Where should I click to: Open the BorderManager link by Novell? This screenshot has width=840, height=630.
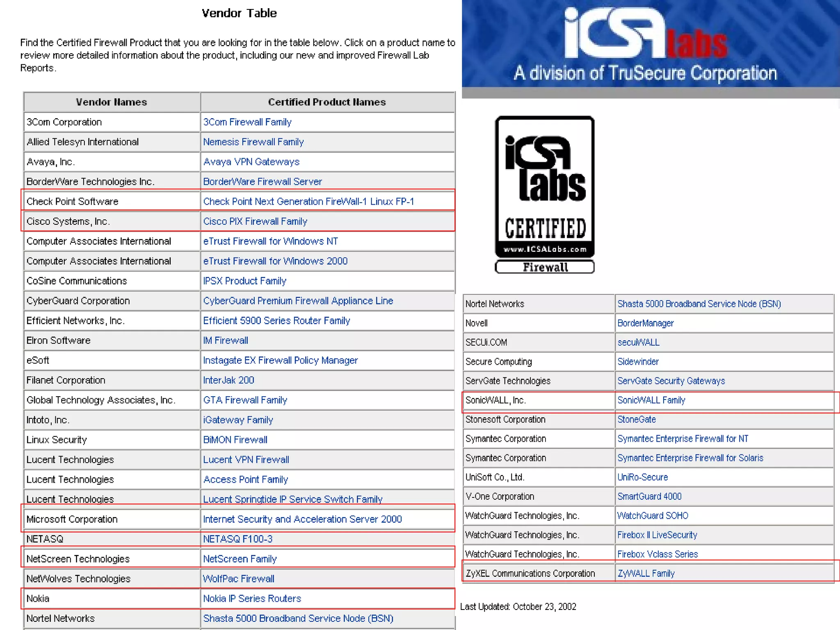tap(646, 323)
